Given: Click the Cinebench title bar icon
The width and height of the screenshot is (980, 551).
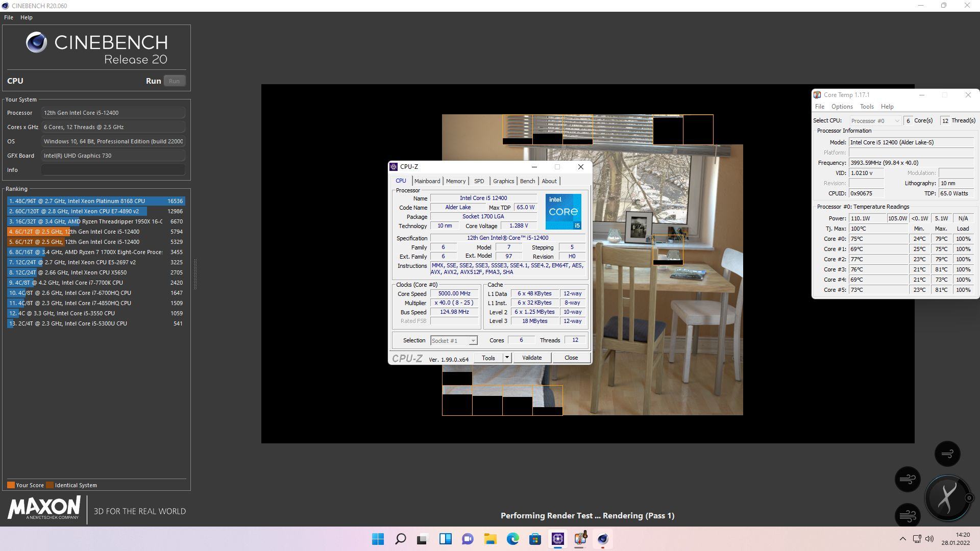Looking at the screenshot, I should (x=6, y=6).
